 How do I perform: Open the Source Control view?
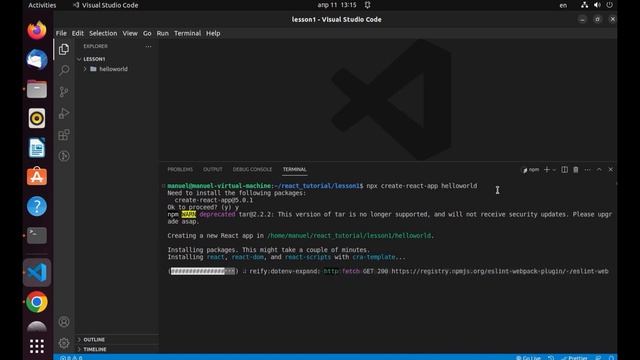click(64, 92)
